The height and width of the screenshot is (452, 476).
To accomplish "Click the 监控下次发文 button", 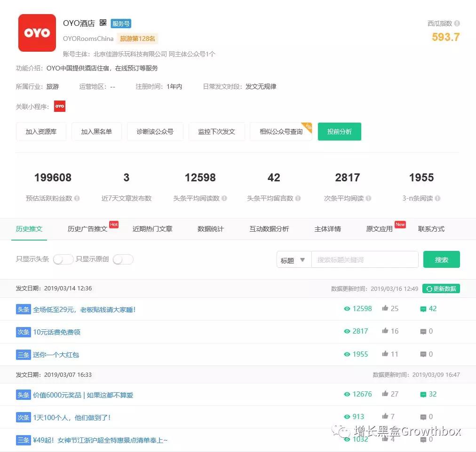I will (217, 132).
